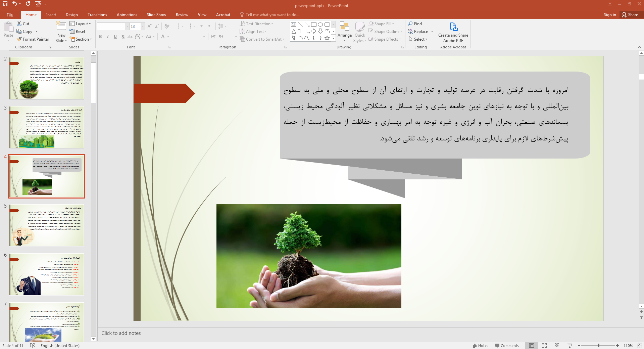Decrease list indent level
Screen dimensions: 644x349
coord(203,26)
